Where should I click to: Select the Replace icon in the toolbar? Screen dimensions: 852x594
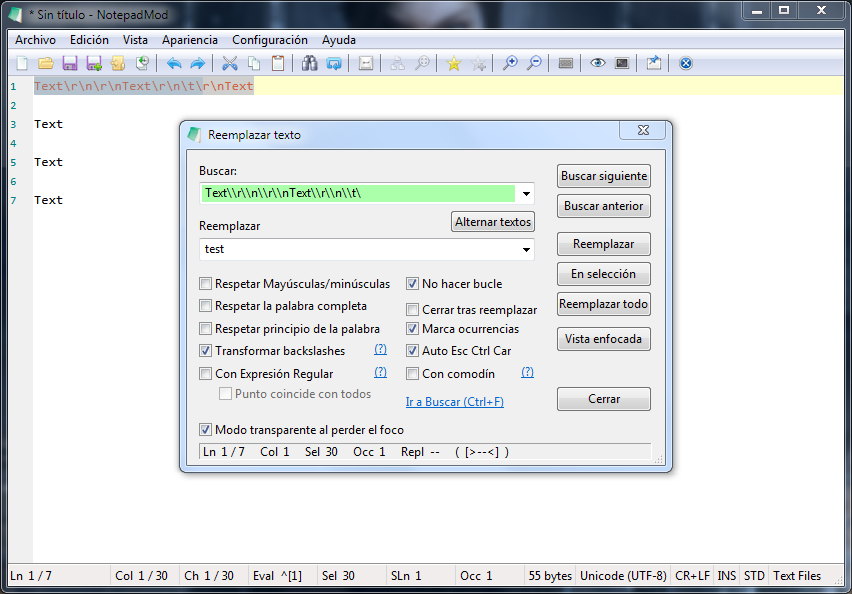pos(336,63)
